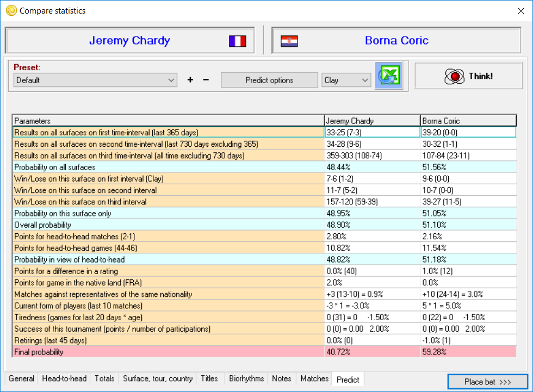This screenshot has height=392, width=533.
Task: Click Coric's +10 (24-14) = 3.0% cell
Action: pyautogui.click(x=468, y=294)
